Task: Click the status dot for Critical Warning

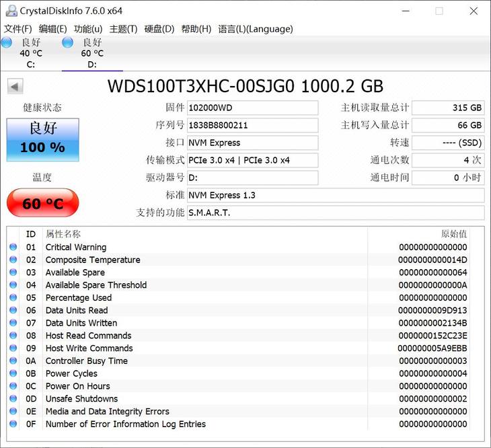Action: click(13, 247)
